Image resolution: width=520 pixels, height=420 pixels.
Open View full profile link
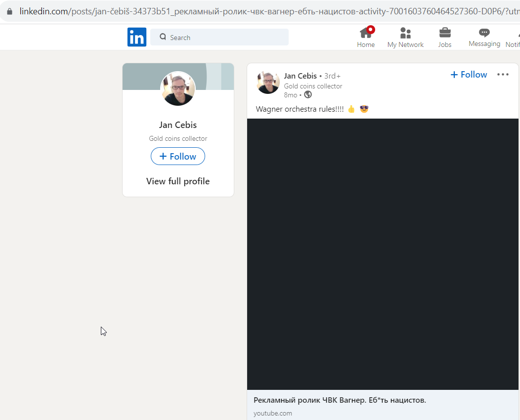click(178, 181)
